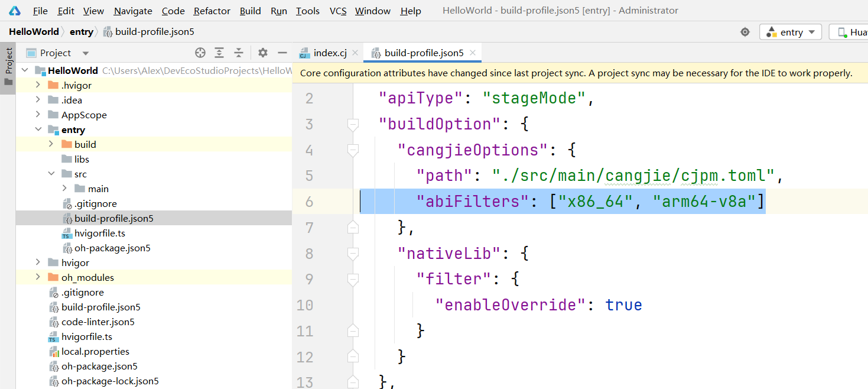Expand the build folder under entry
The height and width of the screenshot is (389, 868).
[x=51, y=144]
